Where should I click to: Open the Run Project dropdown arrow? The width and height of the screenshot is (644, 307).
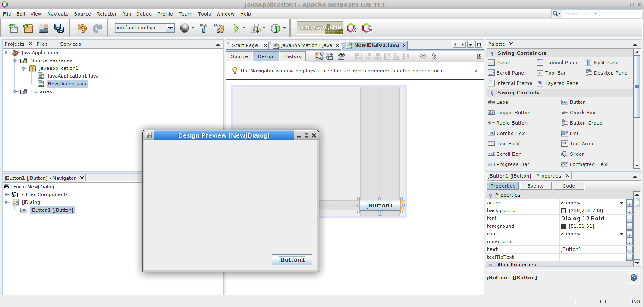pos(244,28)
